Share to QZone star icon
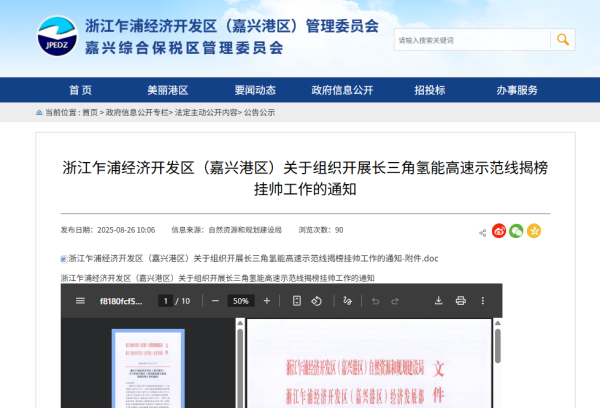The height and width of the screenshot is (408, 600). (x=534, y=231)
